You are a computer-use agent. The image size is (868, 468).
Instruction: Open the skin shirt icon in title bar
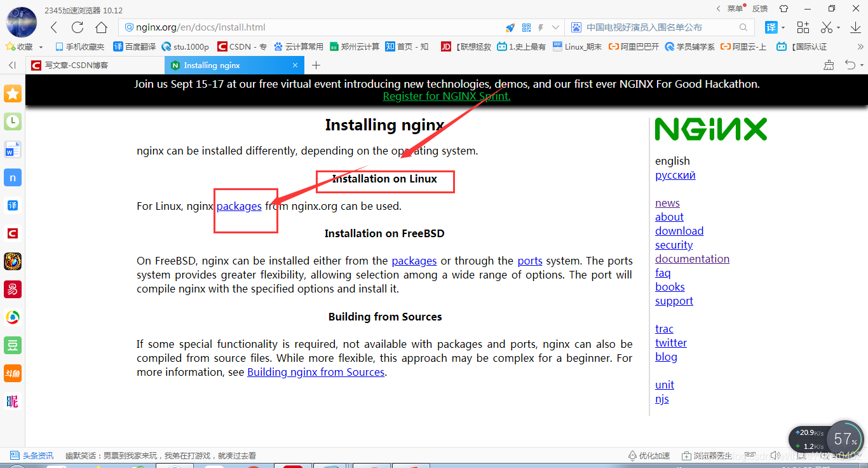click(783, 9)
